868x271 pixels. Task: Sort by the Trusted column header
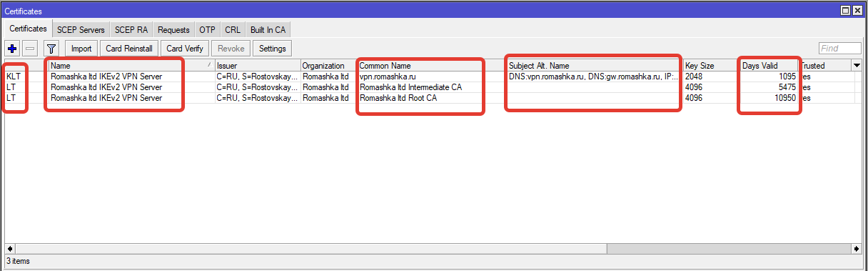tap(824, 66)
